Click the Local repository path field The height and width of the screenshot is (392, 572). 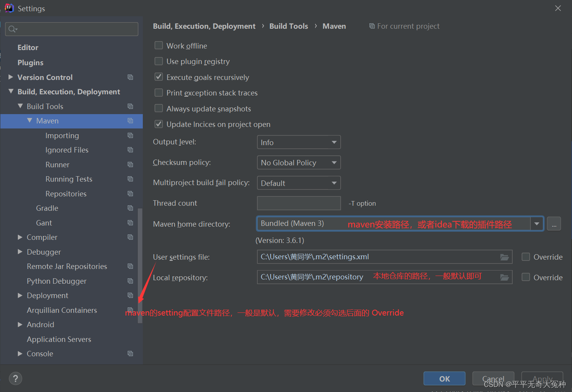tap(385, 277)
